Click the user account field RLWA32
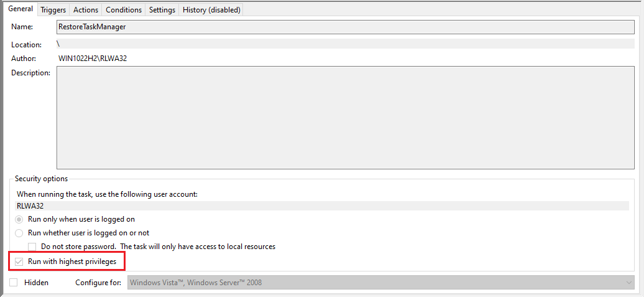The height and width of the screenshot is (297, 644). pos(323,205)
